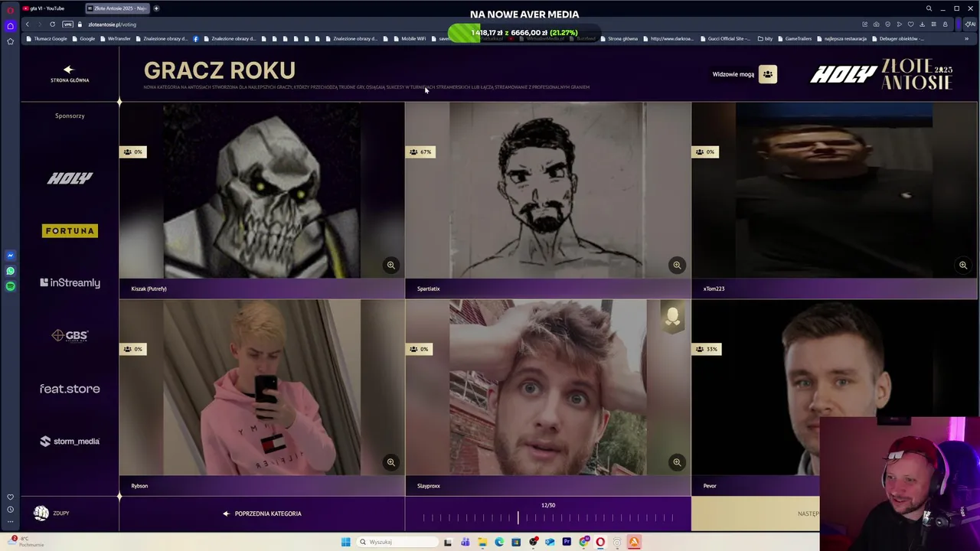Screen dimensions: 980x551
Task: Click the browser back arrow
Action: pos(28,24)
